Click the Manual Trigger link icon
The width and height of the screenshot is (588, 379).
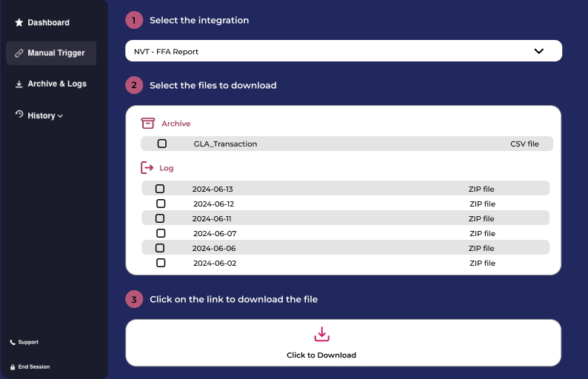[x=19, y=53]
